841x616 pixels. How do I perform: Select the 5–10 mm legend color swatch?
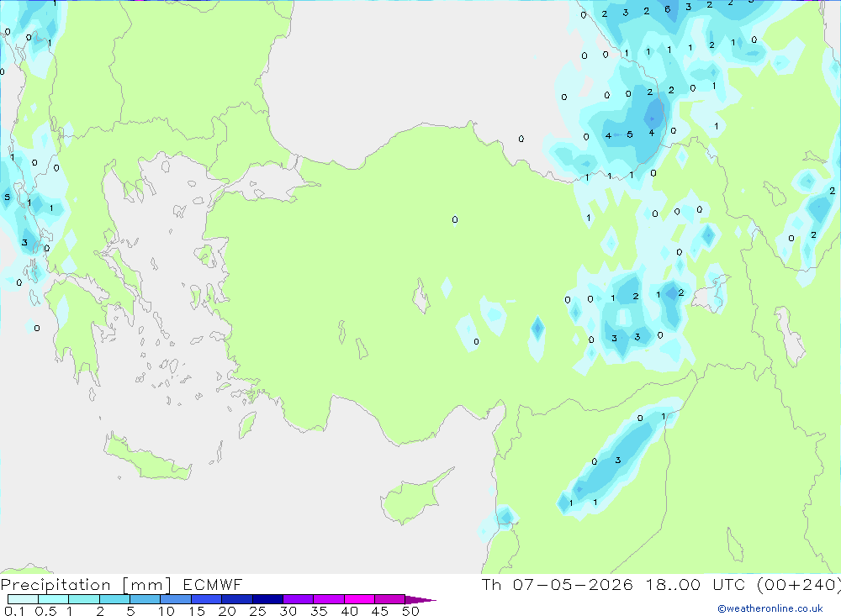coord(145,599)
